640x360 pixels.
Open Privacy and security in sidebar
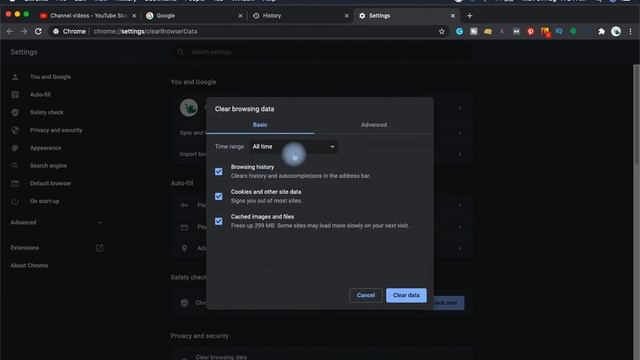(x=56, y=130)
